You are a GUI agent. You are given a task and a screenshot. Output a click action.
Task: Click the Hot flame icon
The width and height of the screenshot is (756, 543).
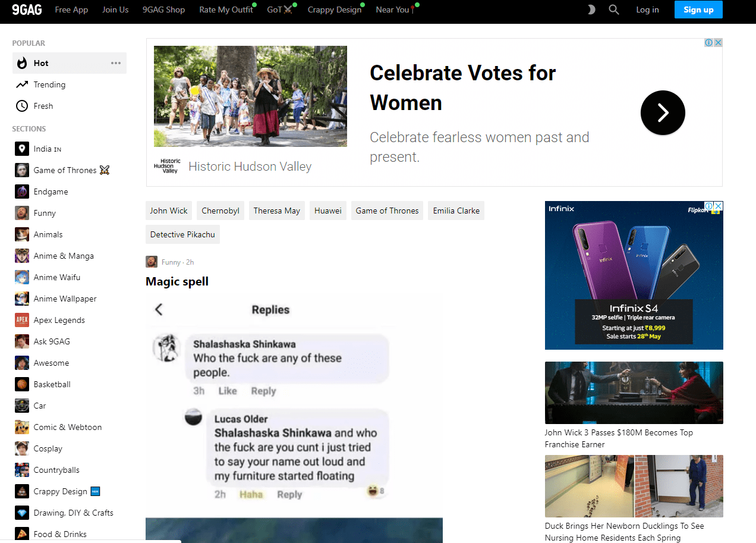click(x=22, y=63)
